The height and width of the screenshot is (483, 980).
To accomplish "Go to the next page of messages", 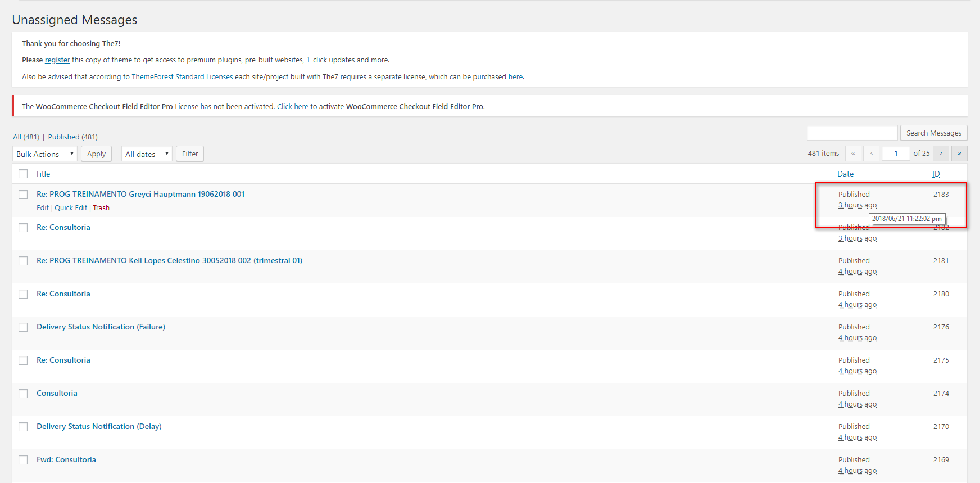I will click(x=941, y=154).
